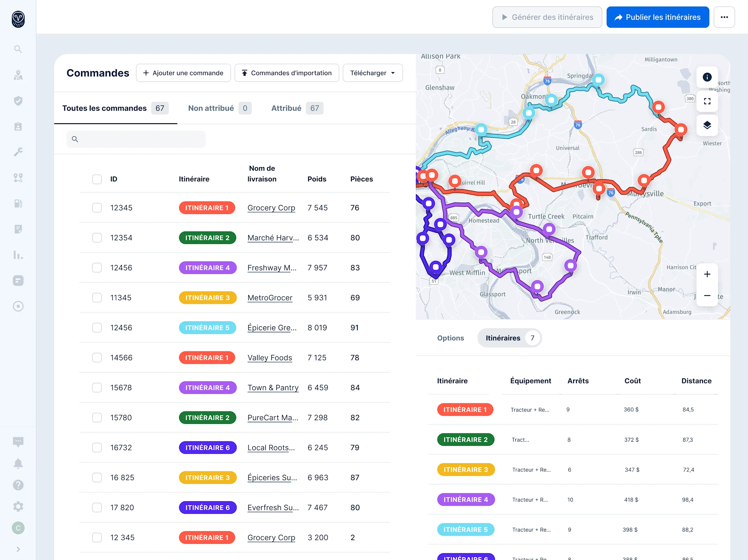The image size is (748, 560).
Task: Enter fullscreen mode on the map
Action: pyautogui.click(x=707, y=101)
